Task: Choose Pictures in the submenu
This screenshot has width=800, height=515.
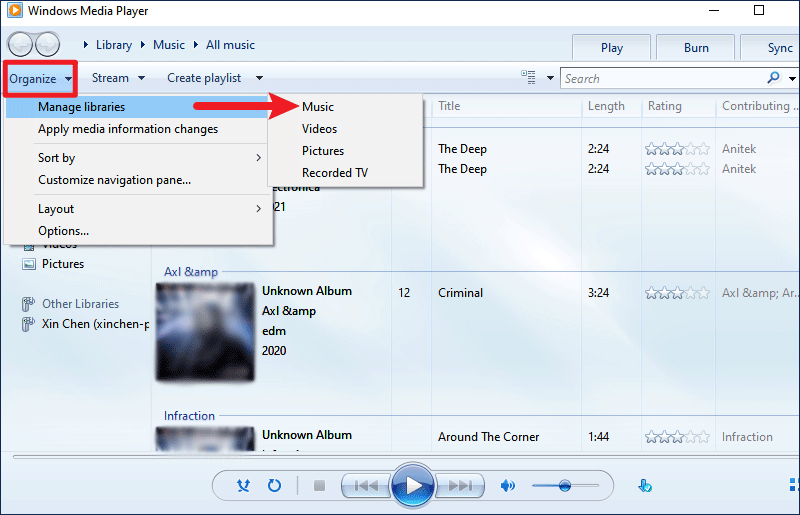Action: coord(323,151)
